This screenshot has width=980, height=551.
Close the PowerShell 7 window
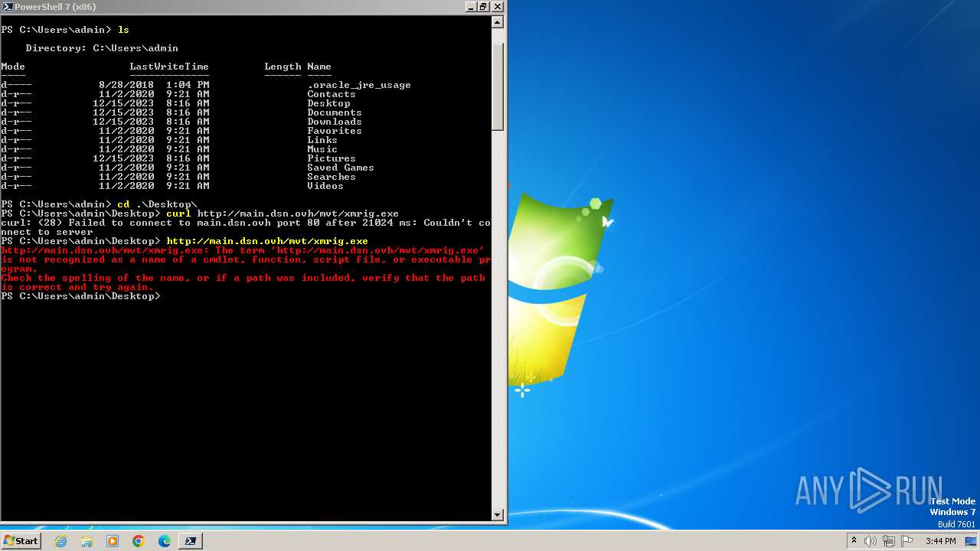pos(498,6)
